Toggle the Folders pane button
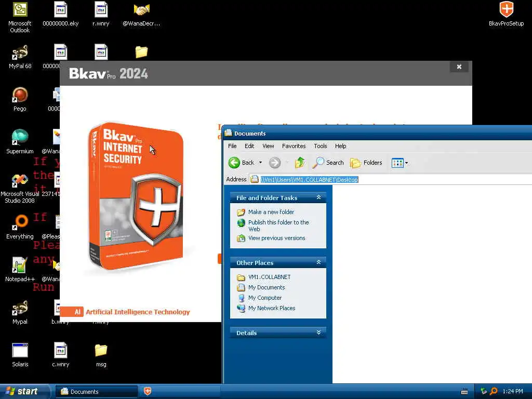The image size is (532, 399). coord(366,163)
